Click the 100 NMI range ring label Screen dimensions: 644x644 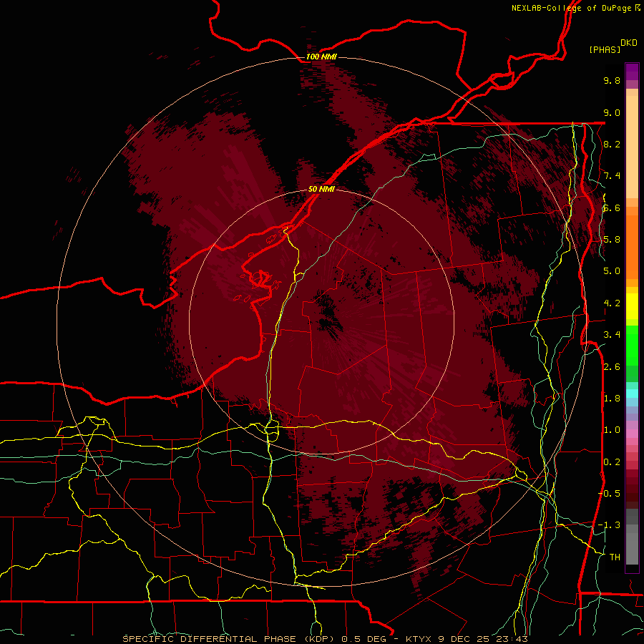click(321, 57)
